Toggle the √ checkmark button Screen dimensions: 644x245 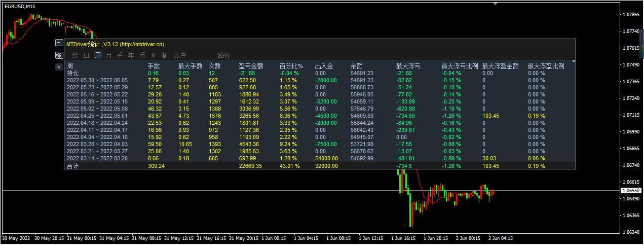(x=59, y=66)
